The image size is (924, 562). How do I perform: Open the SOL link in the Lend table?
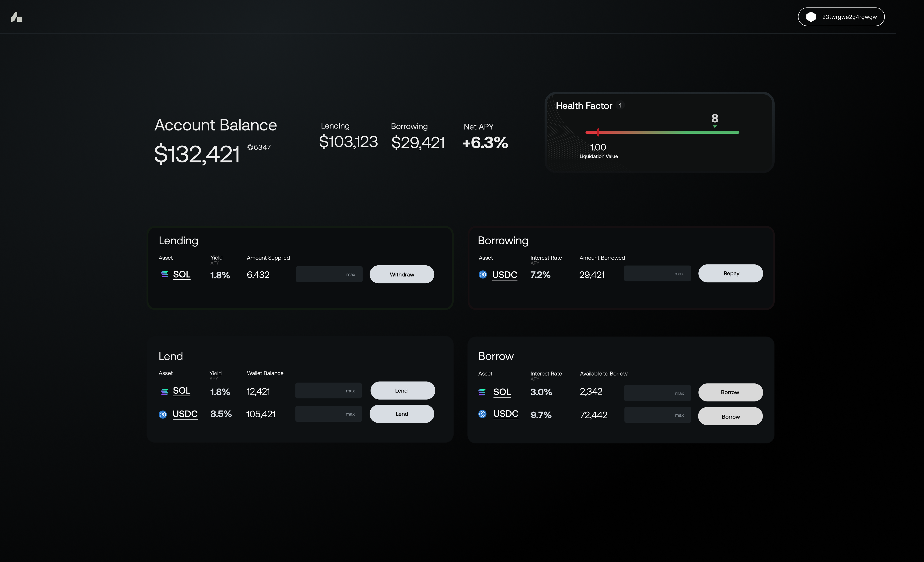(x=182, y=391)
